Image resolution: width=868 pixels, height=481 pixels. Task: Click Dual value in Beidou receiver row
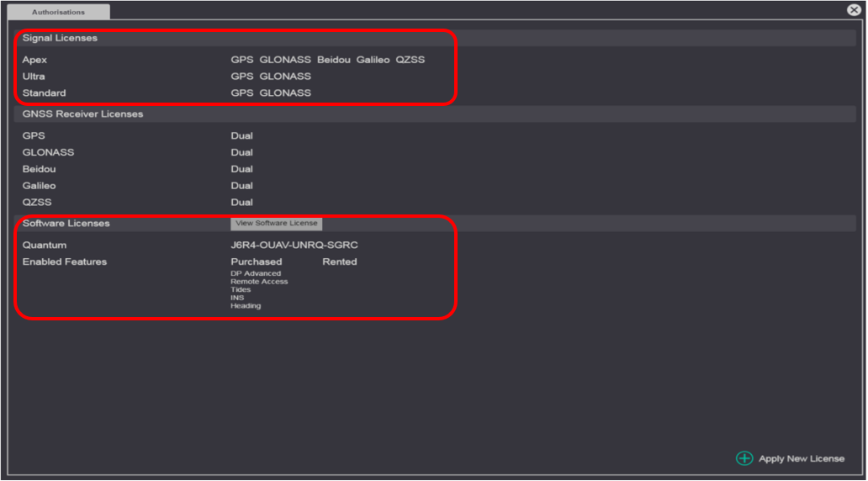pos(241,169)
